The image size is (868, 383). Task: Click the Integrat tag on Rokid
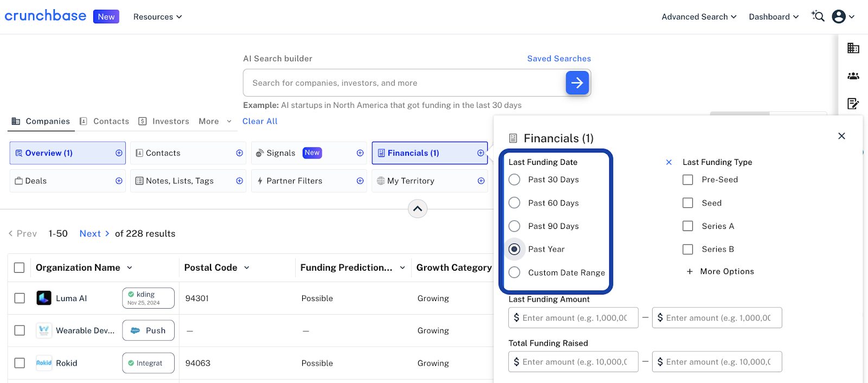pos(149,363)
